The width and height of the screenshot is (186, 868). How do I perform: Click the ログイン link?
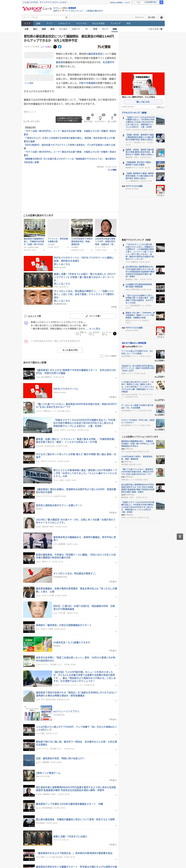click(57, 11)
